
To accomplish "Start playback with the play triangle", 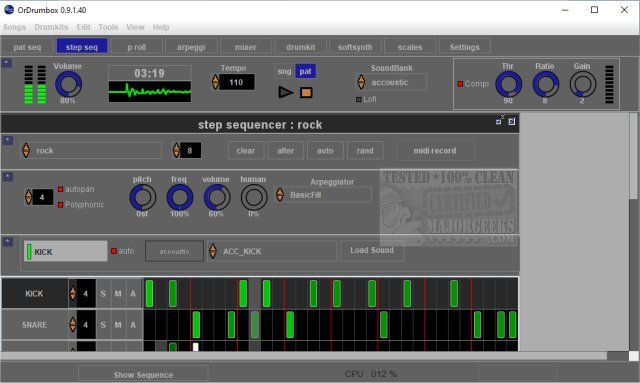I will 286,92.
